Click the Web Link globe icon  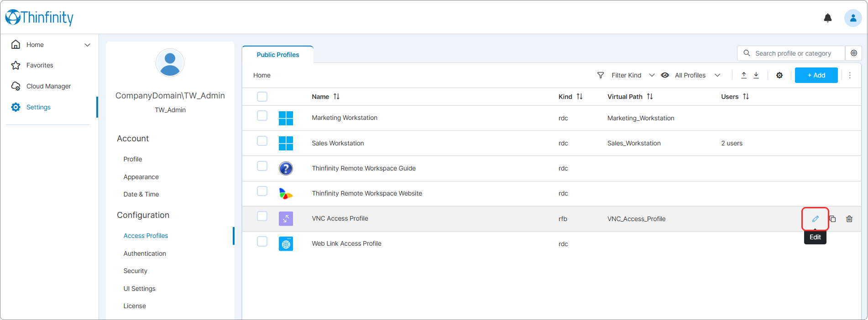[x=286, y=244]
